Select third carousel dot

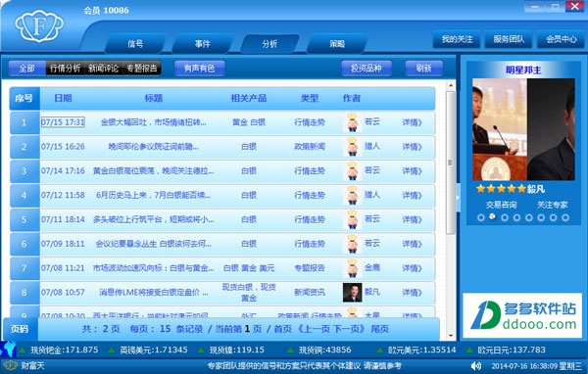coord(505,217)
